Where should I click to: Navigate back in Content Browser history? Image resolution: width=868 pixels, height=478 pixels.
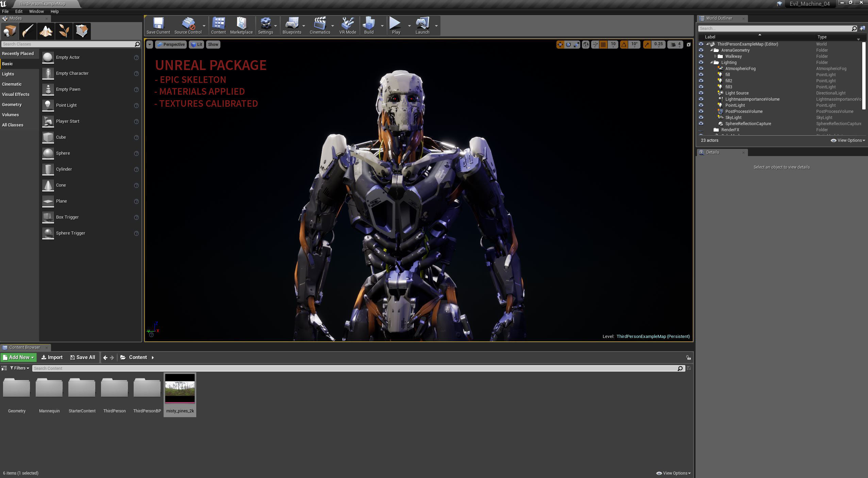105,358
